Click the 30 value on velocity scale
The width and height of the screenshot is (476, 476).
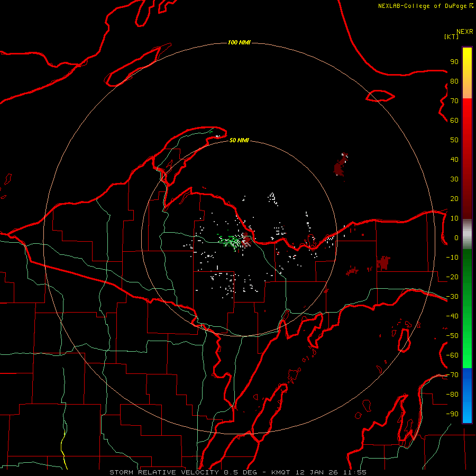454,179
